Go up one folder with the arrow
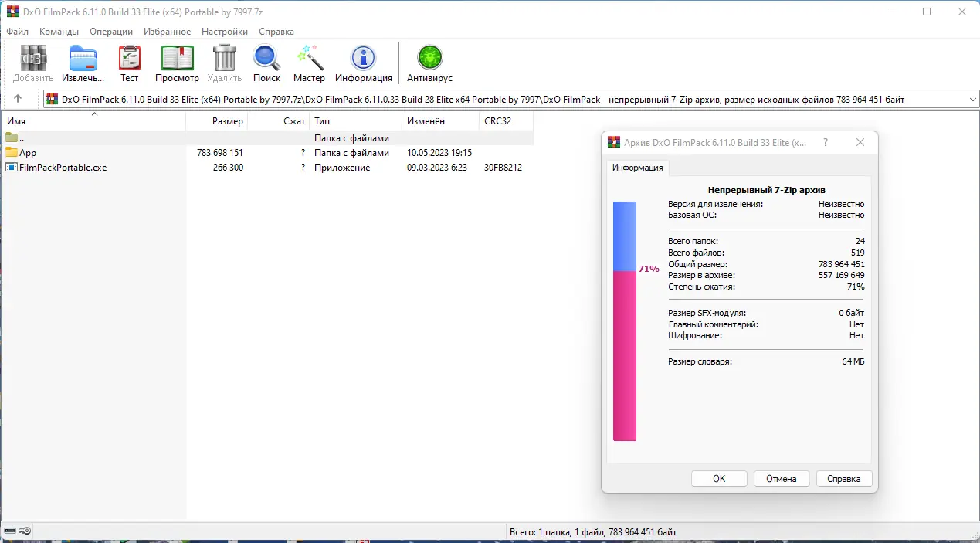 [18, 99]
